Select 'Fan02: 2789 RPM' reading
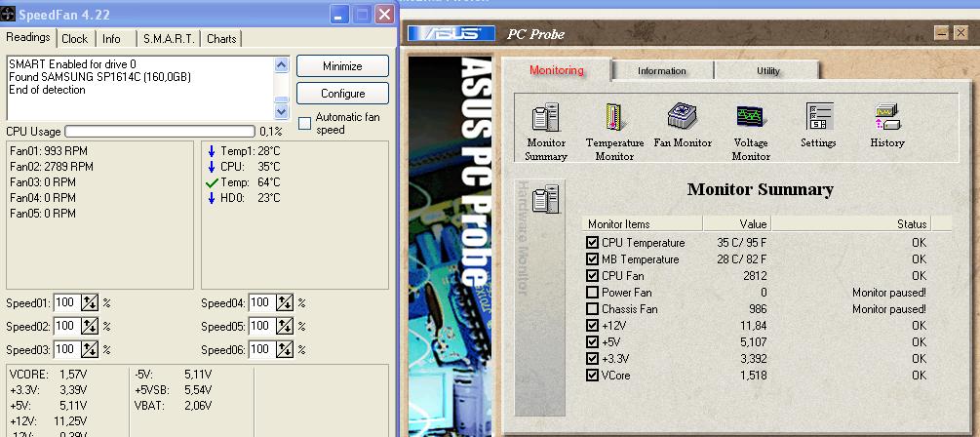Image resolution: width=980 pixels, height=437 pixels. point(52,167)
